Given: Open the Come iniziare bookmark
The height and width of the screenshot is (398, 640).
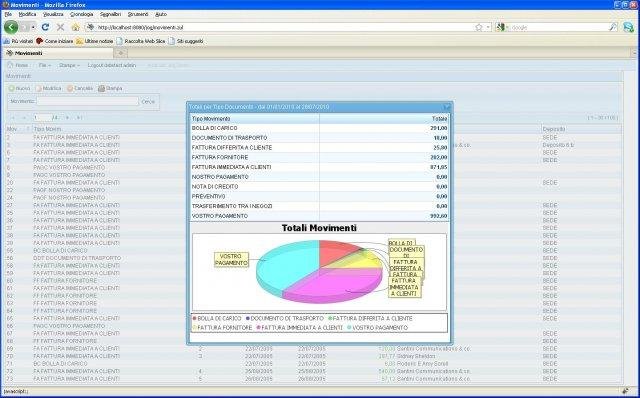Looking at the screenshot, I should tap(55, 41).
